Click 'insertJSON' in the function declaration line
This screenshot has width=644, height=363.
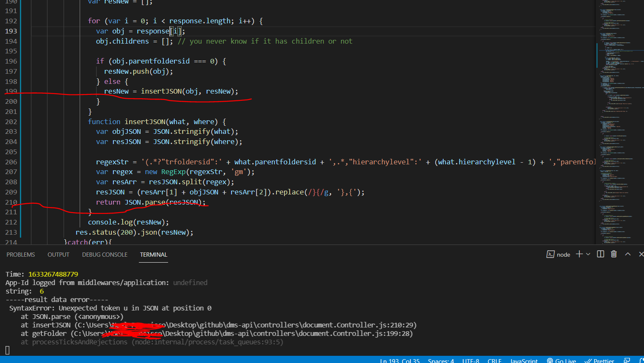coord(145,122)
